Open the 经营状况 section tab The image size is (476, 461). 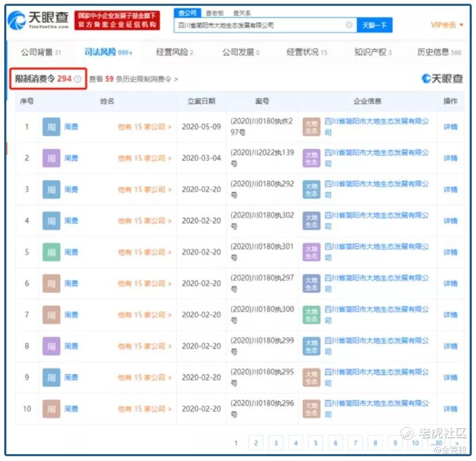[x=307, y=52]
